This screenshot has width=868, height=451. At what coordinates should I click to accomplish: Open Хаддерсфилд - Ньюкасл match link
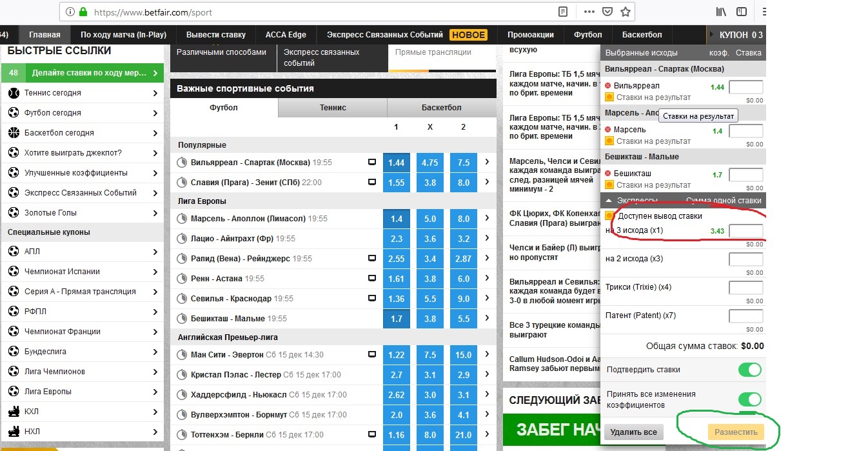(x=239, y=395)
